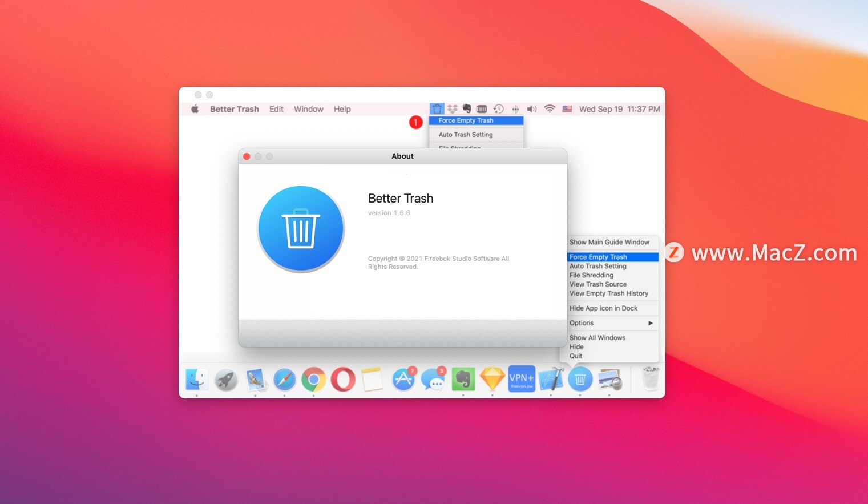The width and height of the screenshot is (868, 504).
Task: Close the About window with the red button
Action: pos(247,156)
